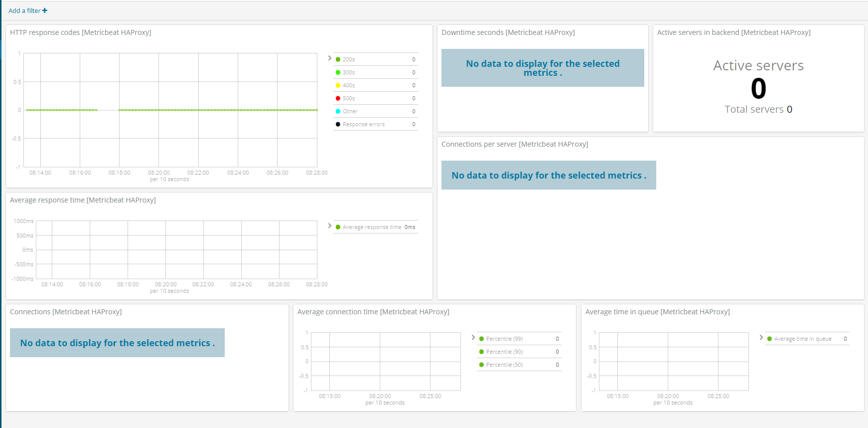Click the 200s green legend dot
The width and height of the screenshot is (868, 428).
point(338,59)
